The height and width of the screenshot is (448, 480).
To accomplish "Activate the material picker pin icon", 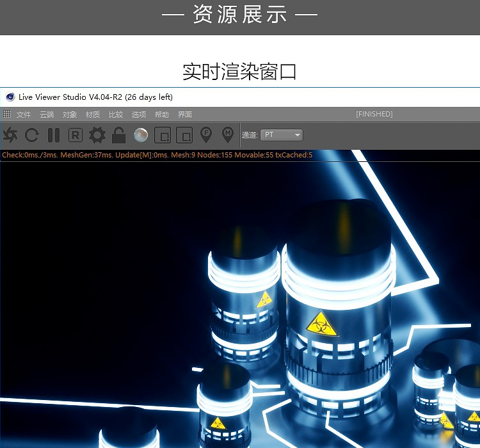I will tap(227, 135).
